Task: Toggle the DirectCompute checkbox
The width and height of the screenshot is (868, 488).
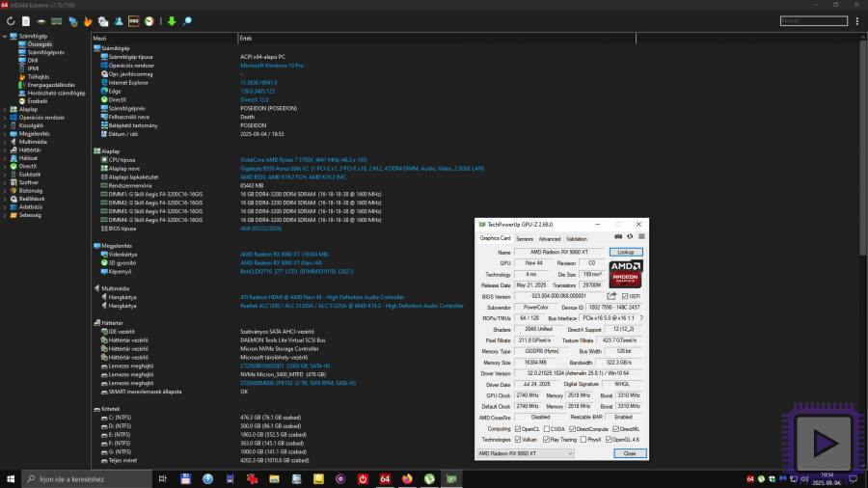Action: coord(573,429)
